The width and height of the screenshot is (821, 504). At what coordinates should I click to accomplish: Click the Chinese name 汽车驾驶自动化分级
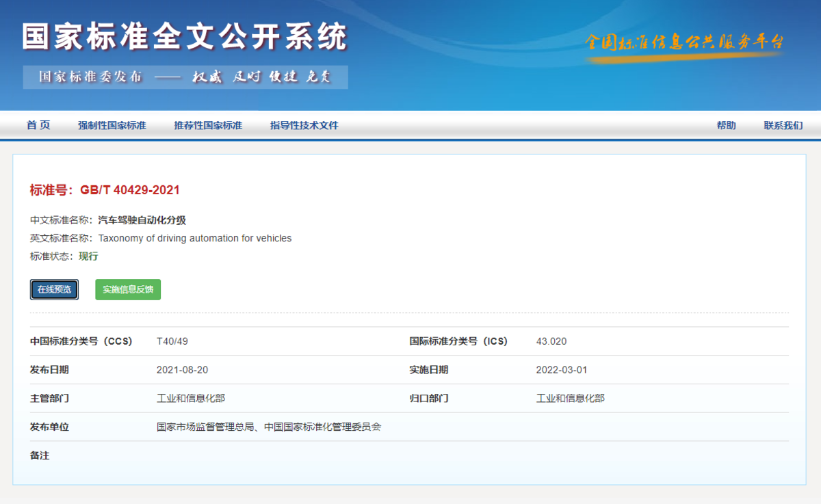pyautogui.click(x=142, y=220)
